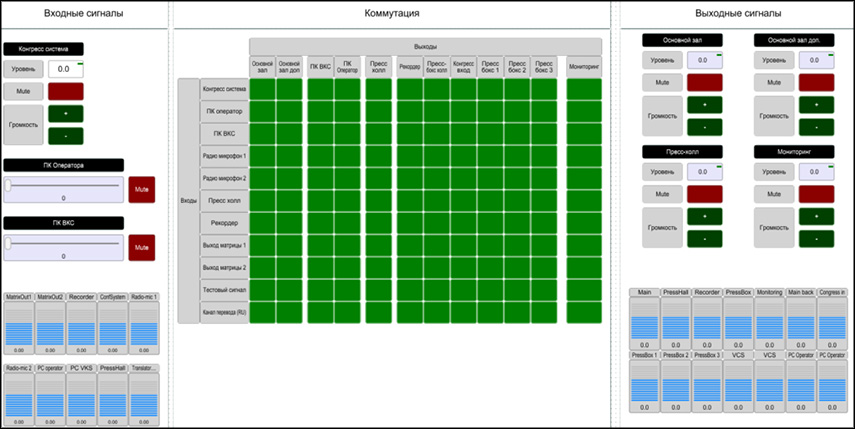The image size is (855, 429).
Task: Decrease volume for Конгресс система
Action: (x=66, y=135)
